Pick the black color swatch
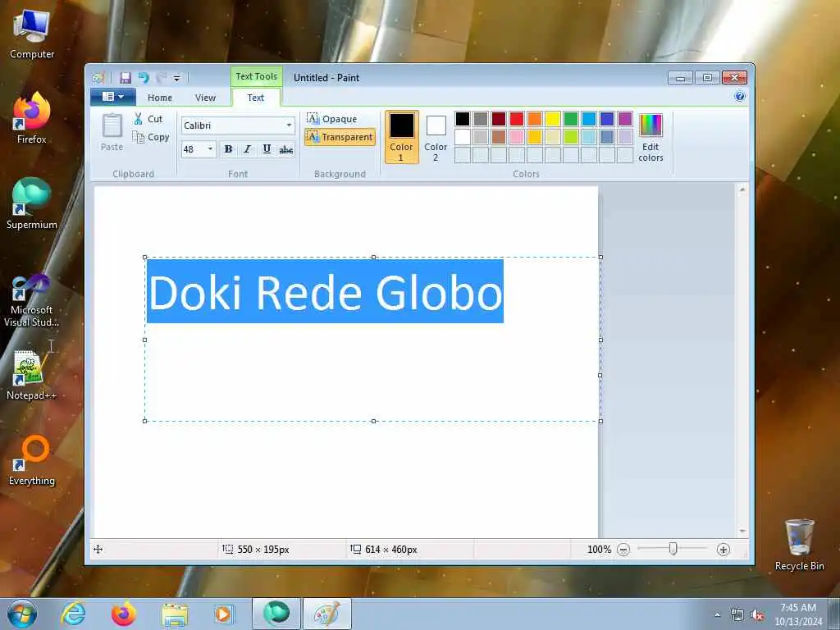Image resolution: width=840 pixels, height=630 pixels. click(x=463, y=118)
